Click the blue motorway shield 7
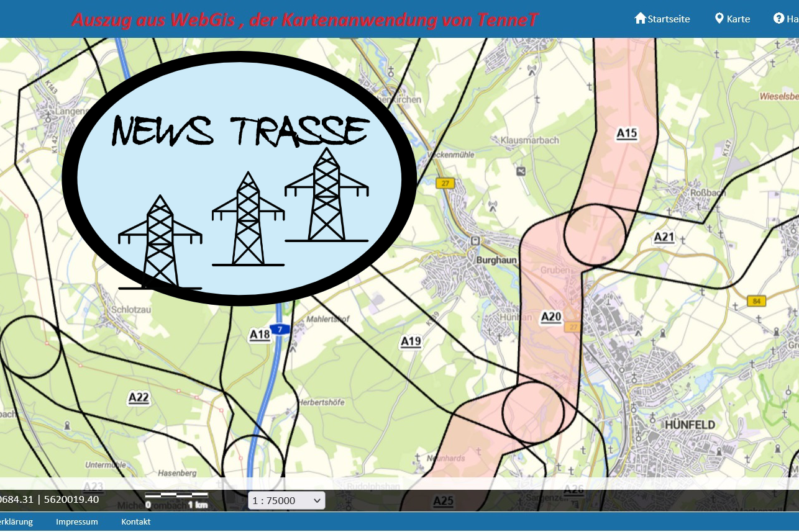Image resolution: width=799 pixels, height=532 pixels. coord(281,329)
